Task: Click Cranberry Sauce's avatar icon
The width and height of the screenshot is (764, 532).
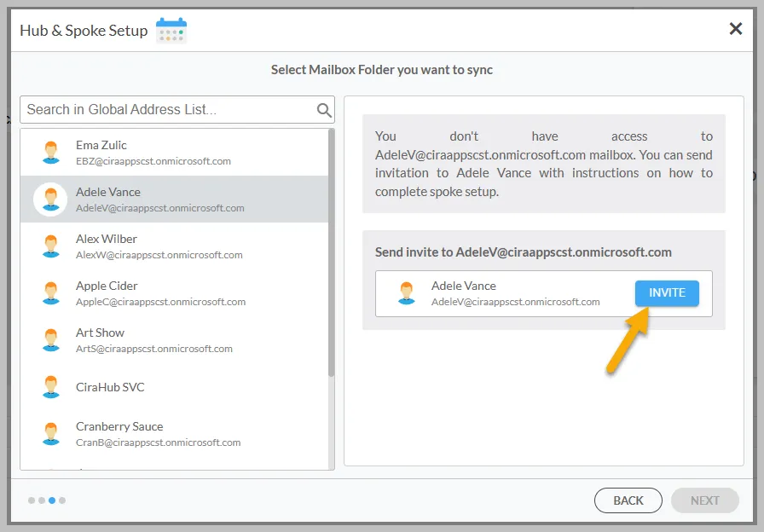Action: coord(50,434)
